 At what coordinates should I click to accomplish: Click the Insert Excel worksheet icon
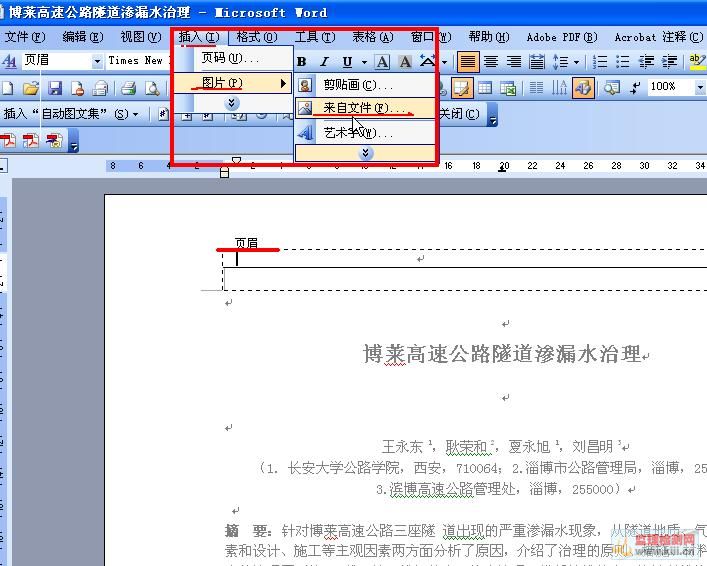tap(508, 88)
